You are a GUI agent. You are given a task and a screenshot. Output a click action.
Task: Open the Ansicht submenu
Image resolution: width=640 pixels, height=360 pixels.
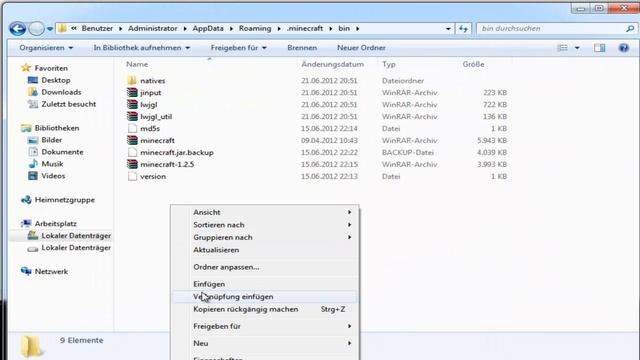264,212
